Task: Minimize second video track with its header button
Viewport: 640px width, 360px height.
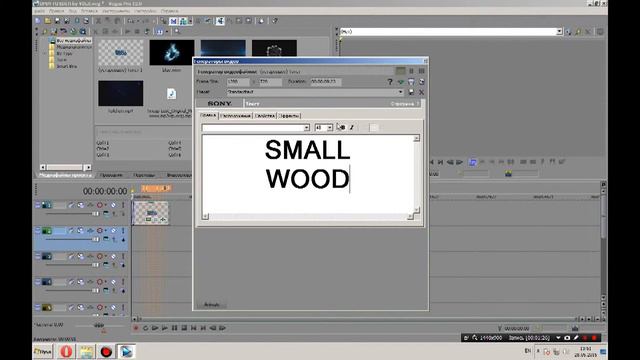Action: coord(38,231)
